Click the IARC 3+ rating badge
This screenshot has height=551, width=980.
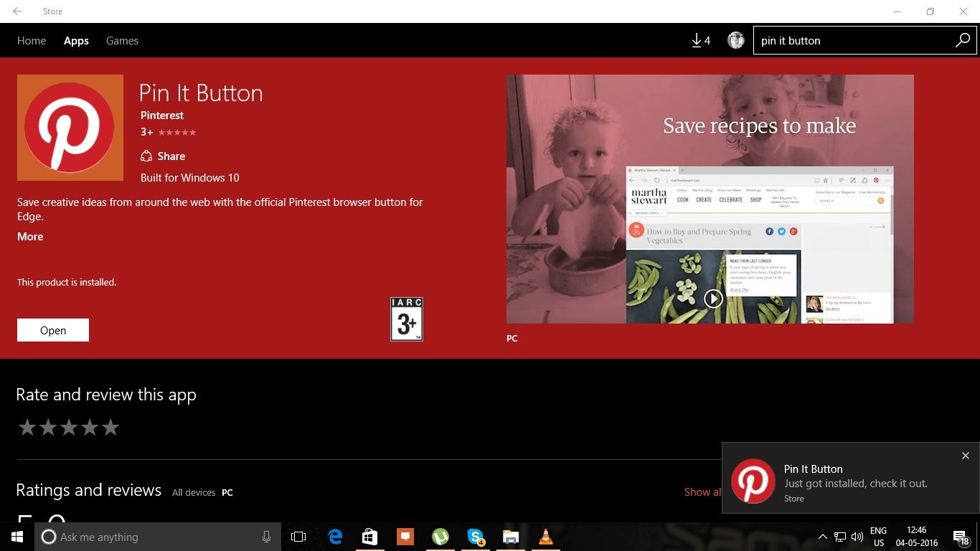407,319
